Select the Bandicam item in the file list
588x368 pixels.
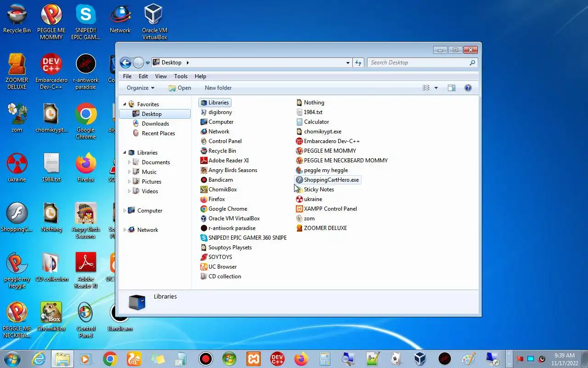point(217,180)
